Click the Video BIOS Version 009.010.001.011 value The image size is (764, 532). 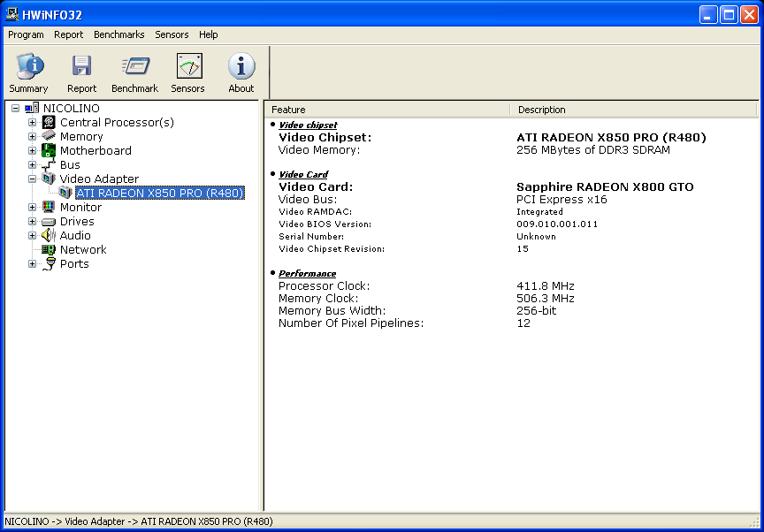click(x=557, y=224)
